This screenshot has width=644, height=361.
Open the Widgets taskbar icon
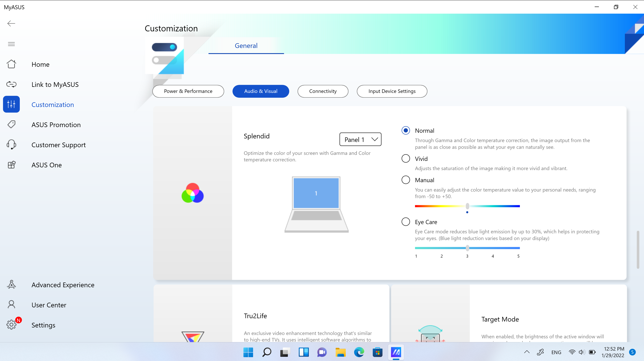coord(303,352)
